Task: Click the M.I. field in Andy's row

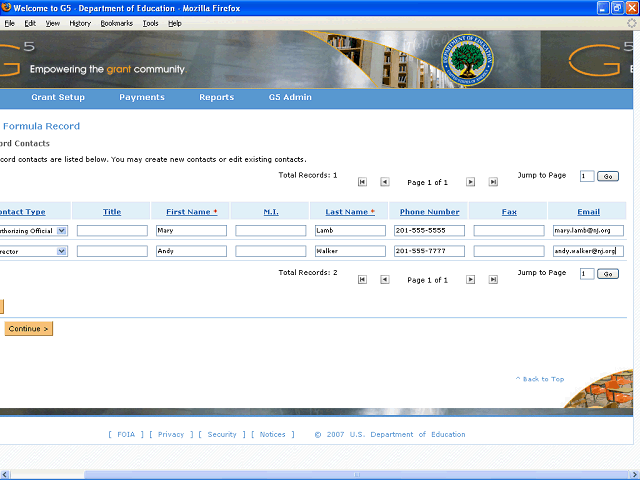Action: pos(271,251)
